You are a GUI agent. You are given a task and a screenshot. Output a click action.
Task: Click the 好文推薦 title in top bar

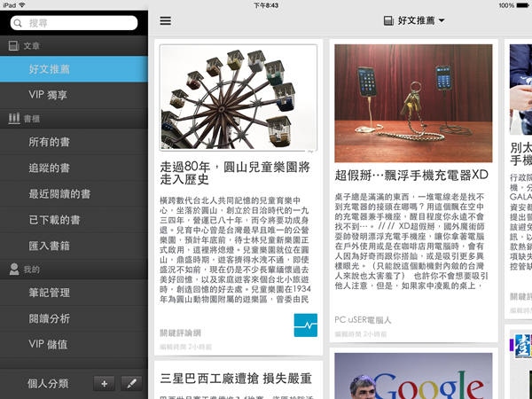click(417, 20)
